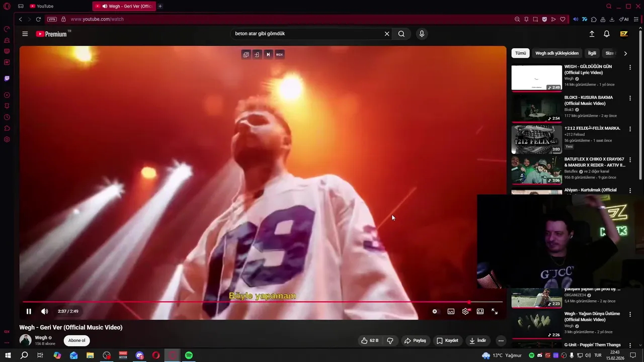Open options for BATUFLEX X CHIKO video
Viewport: 644px width, 362px height.
630,160
